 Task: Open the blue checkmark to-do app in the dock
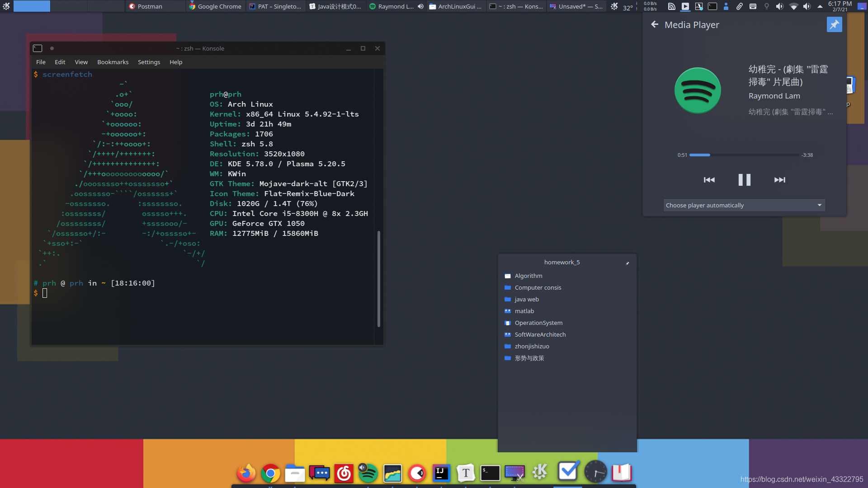point(568,471)
